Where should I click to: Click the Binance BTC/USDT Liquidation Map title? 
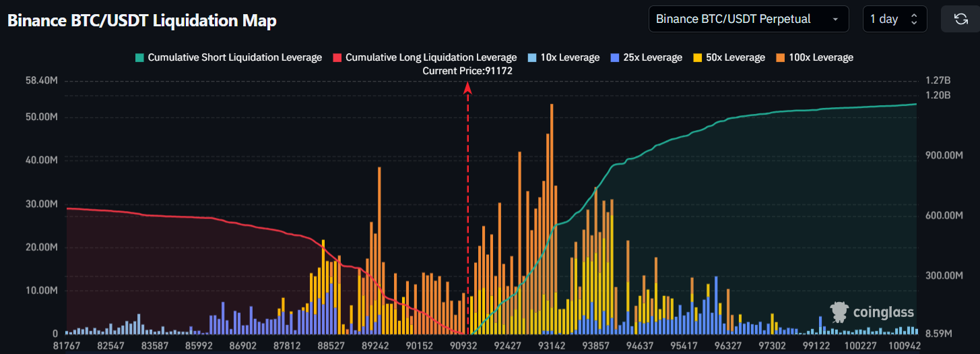coord(142,20)
